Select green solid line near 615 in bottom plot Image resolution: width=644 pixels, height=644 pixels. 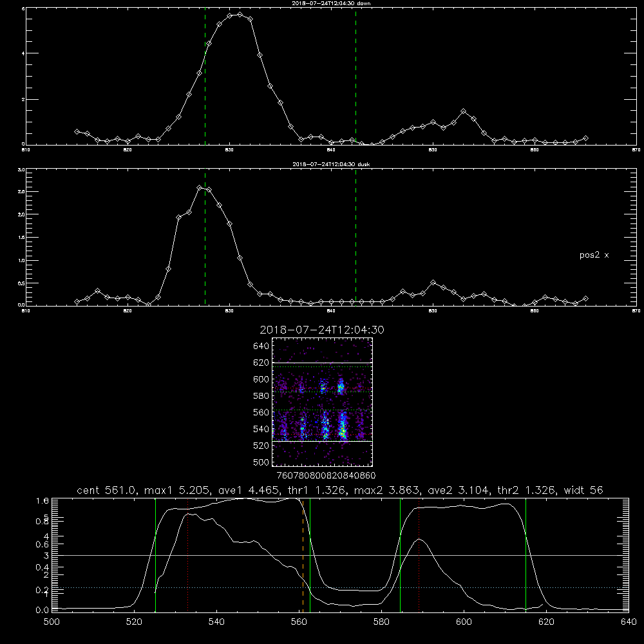tap(526, 555)
